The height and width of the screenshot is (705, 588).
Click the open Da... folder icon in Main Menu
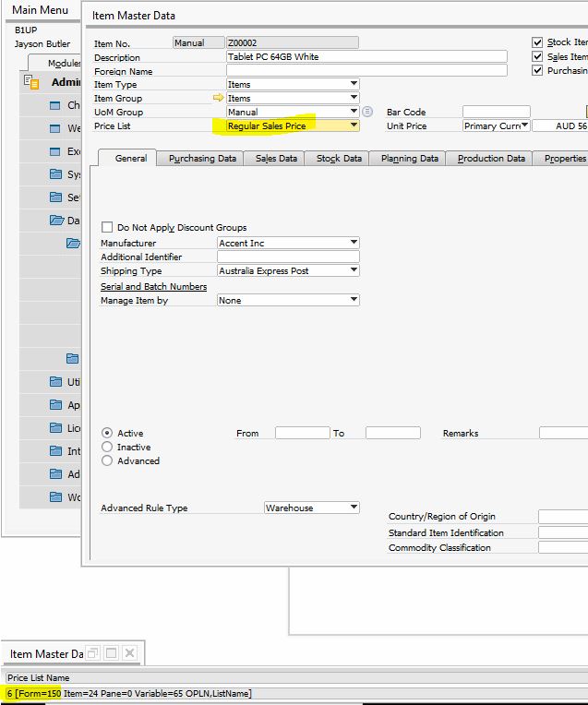click(x=55, y=221)
